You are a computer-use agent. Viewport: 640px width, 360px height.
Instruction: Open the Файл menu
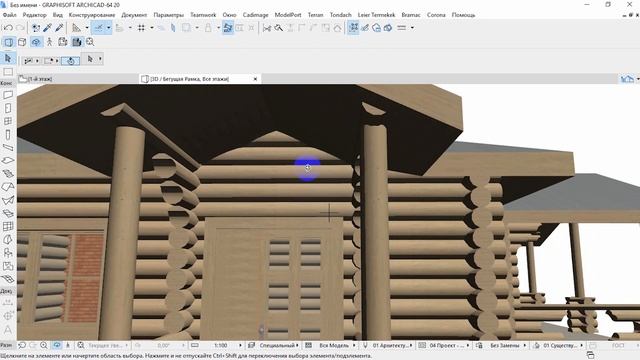pos(9,15)
